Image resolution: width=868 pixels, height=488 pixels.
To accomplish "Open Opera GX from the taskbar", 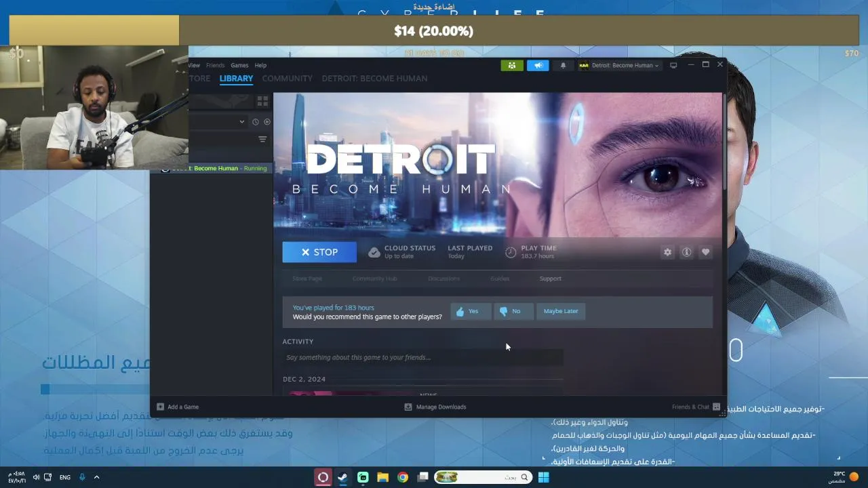I will tap(323, 477).
